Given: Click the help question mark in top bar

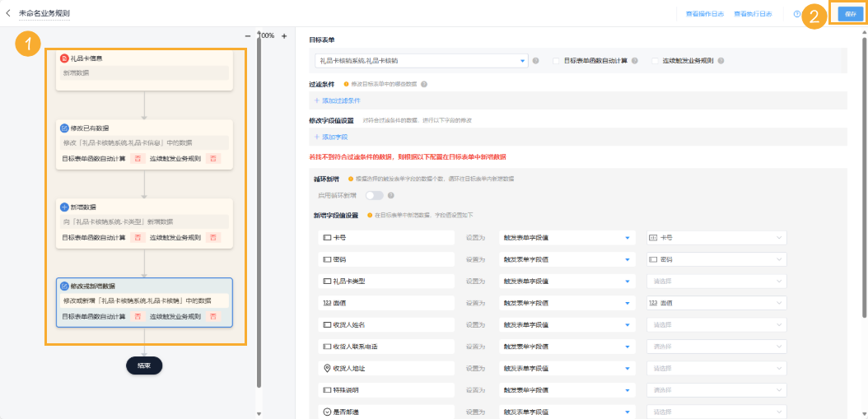Looking at the screenshot, I should click(797, 14).
